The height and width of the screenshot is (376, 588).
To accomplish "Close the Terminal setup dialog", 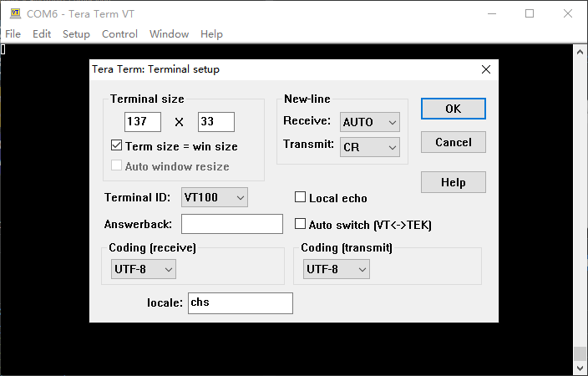I will (485, 69).
